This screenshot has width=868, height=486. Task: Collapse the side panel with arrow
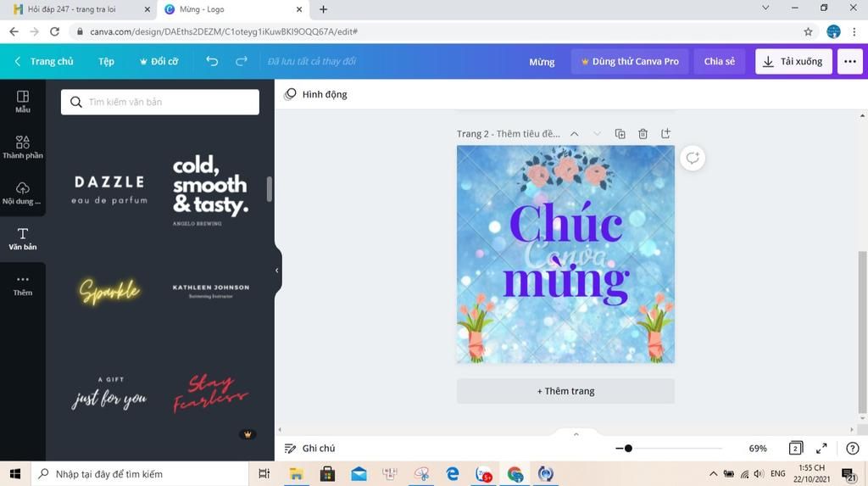click(277, 271)
